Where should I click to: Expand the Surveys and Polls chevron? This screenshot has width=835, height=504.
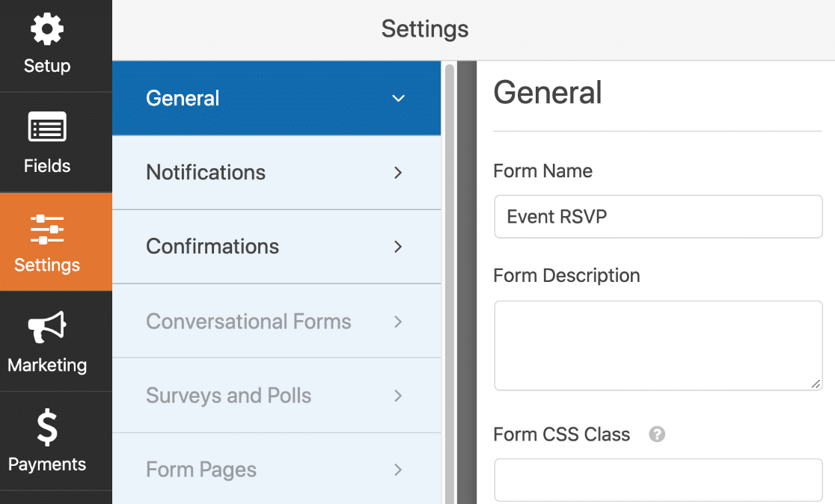point(398,396)
